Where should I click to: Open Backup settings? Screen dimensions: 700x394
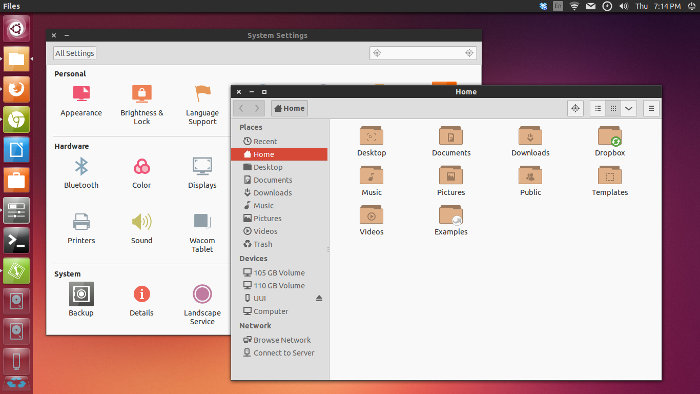(x=81, y=299)
